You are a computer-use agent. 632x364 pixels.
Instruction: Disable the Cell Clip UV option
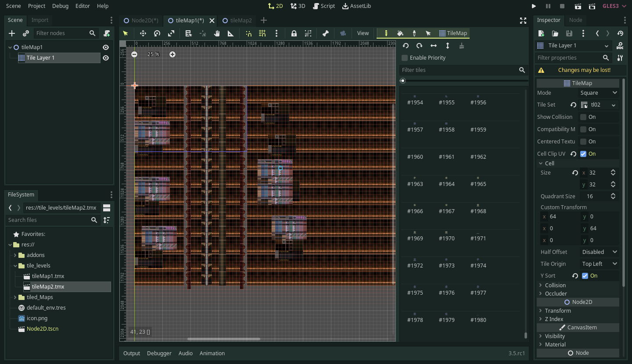point(583,153)
